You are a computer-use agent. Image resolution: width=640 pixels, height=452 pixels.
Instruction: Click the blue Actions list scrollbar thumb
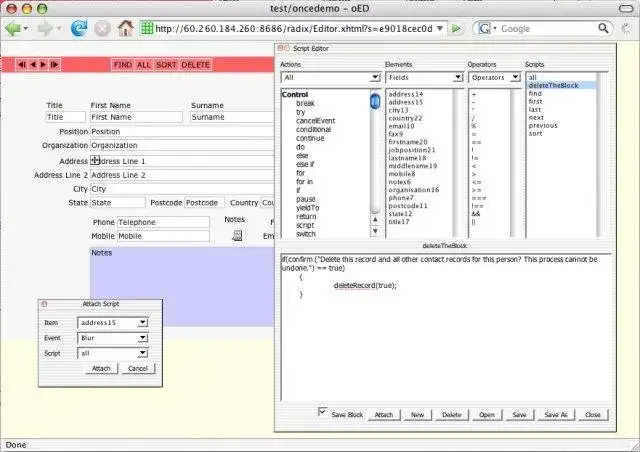[x=375, y=101]
